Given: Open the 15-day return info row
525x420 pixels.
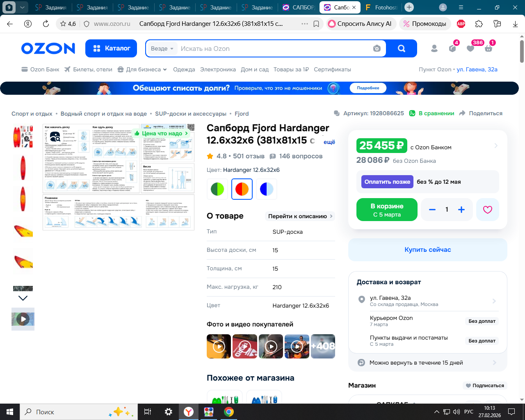Looking at the screenshot, I should pyautogui.click(x=427, y=363).
